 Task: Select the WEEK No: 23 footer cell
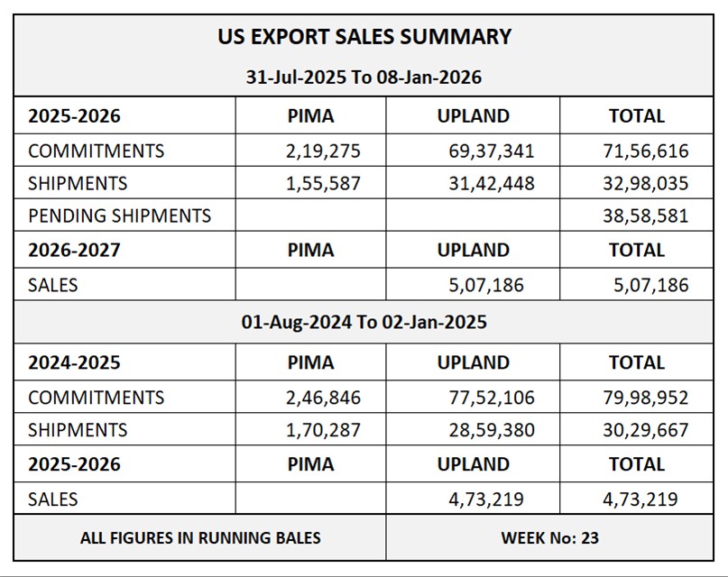click(550, 538)
